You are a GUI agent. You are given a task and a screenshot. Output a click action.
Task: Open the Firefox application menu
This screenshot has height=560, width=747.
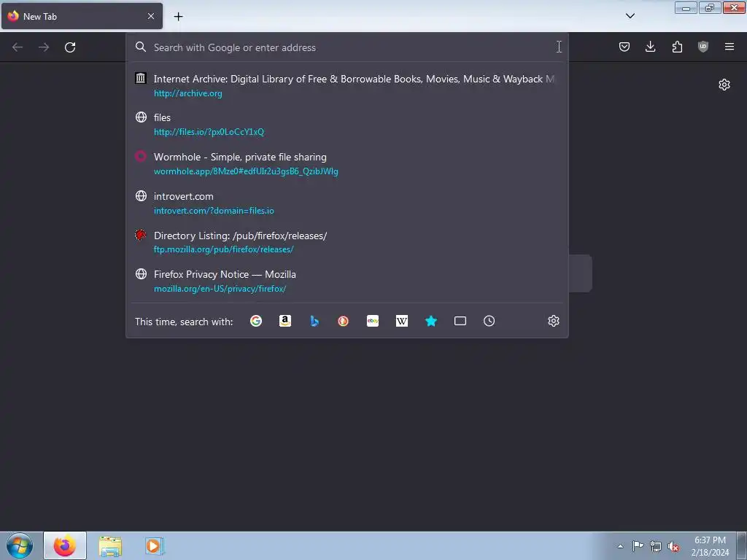(x=729, y=47)
